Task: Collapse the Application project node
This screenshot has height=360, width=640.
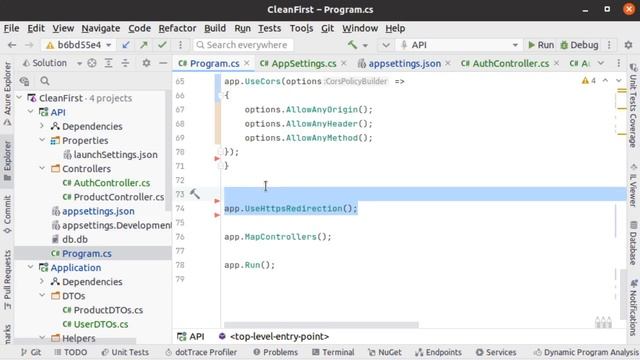Action: click(31, 267)
